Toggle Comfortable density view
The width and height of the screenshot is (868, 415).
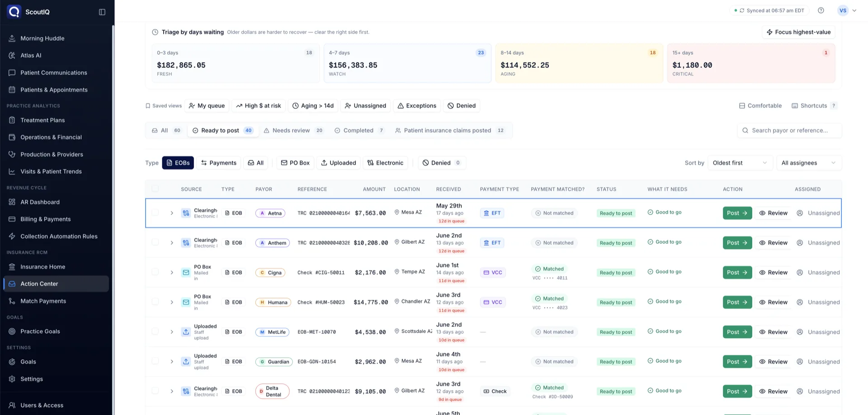click(x=760, y=106)
